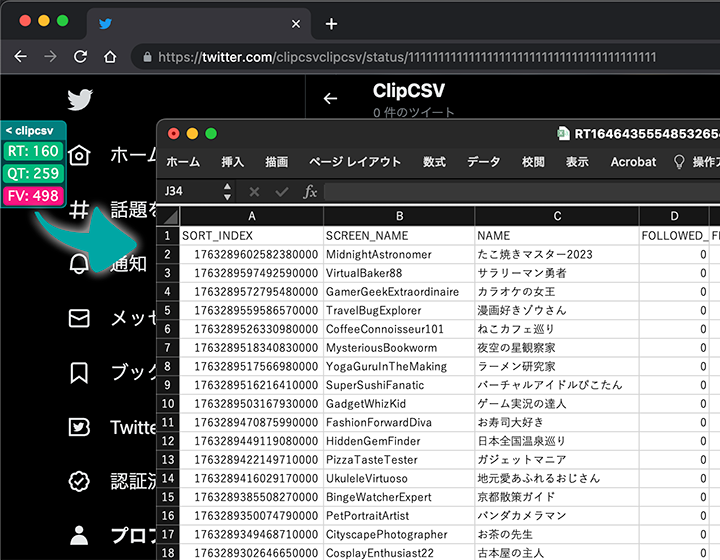Open the Messages envelope icon

80,318
